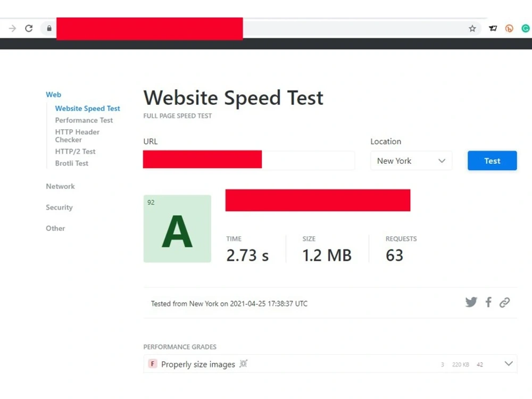
Task: Click the FULL PAGE SPEED TEST subtitle
Action: pyautogui.click(x=178, y=115)
